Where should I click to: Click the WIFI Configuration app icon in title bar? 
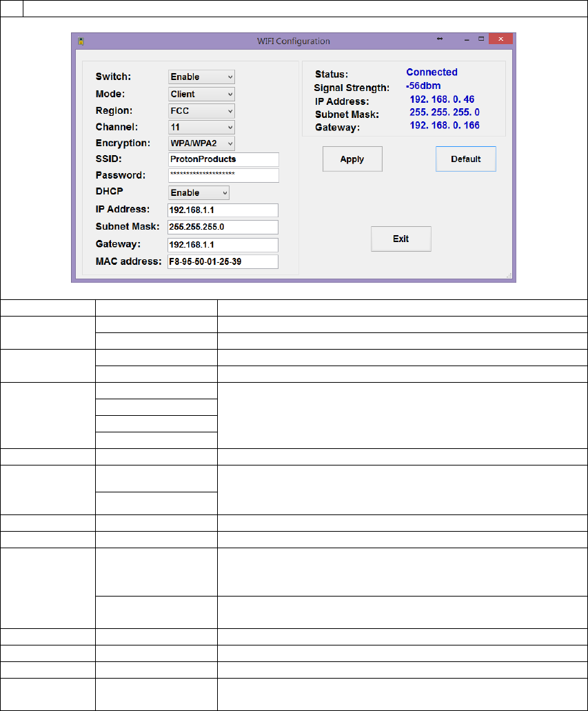81,41
